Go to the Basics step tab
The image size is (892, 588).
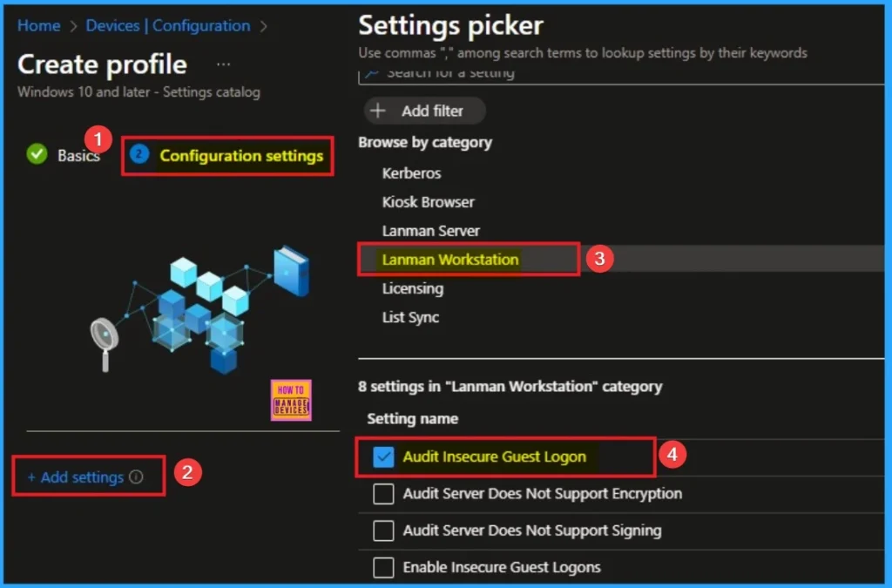78,156
